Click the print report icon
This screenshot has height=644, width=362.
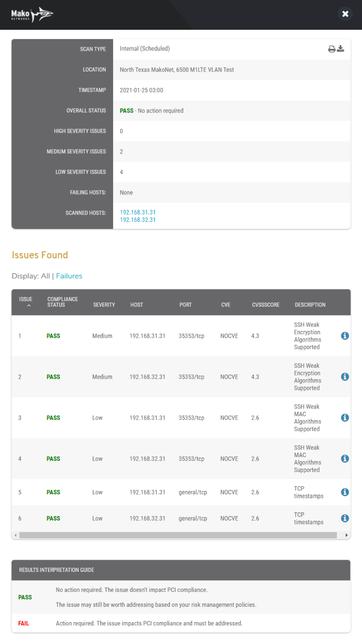[x=331, y=48]
